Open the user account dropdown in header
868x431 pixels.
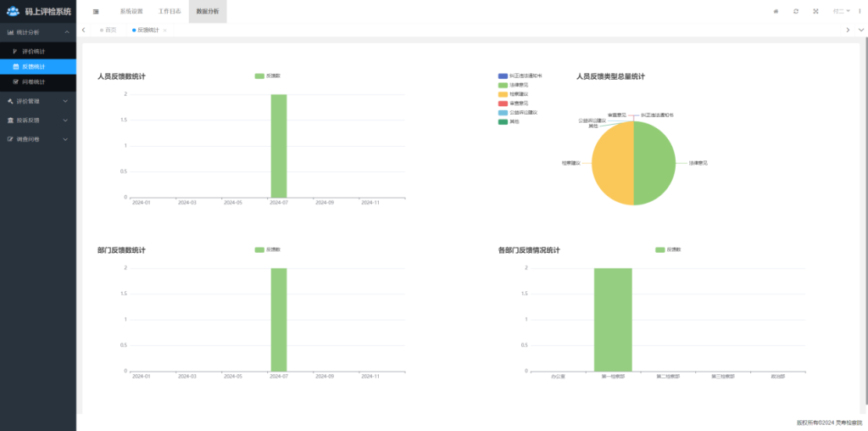pos(843,11)
